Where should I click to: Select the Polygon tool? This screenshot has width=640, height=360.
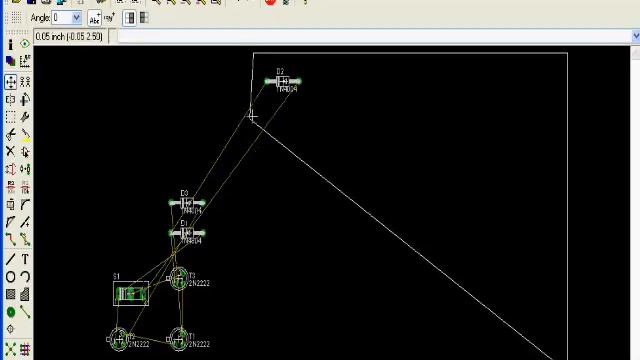coord(25,294)
